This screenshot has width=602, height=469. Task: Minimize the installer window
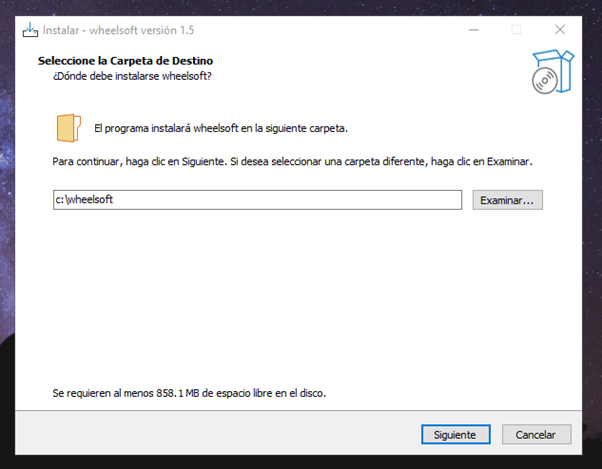click(x=473, y=29)
